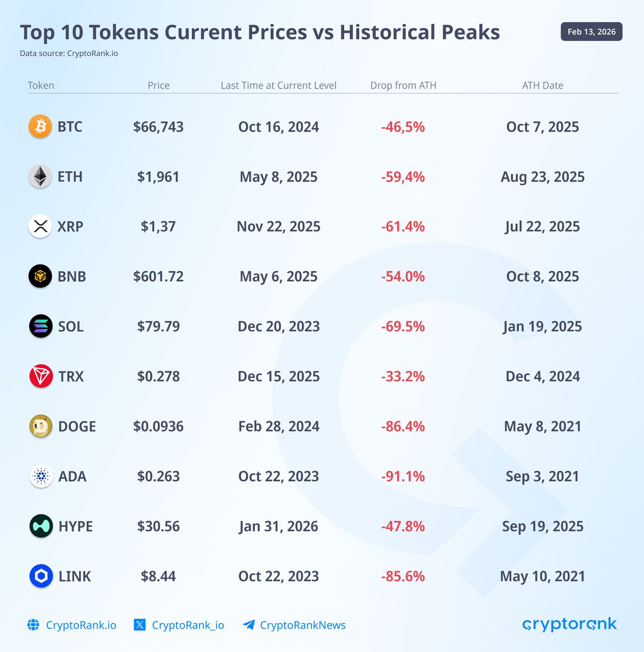Click the Dogecoin DOGE token icon
The width and height of the screenshot is (644, 652).
40,427
